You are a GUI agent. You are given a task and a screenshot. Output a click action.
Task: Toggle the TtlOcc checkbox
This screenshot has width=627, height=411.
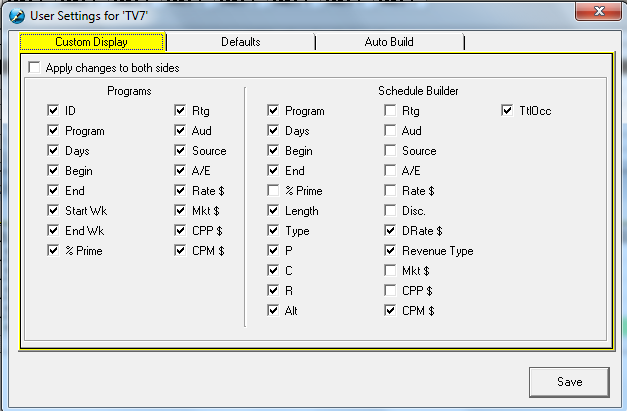pos(508,111)
